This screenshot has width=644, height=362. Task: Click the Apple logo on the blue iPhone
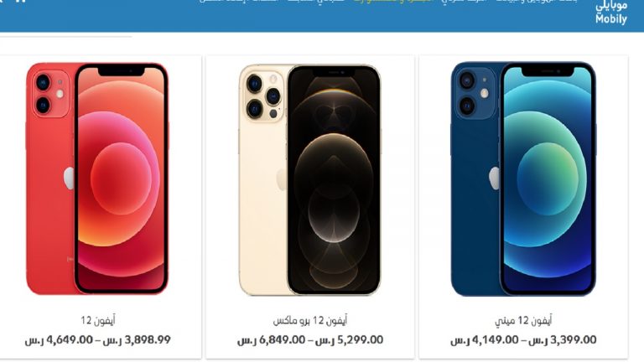[x=494, y=178]
